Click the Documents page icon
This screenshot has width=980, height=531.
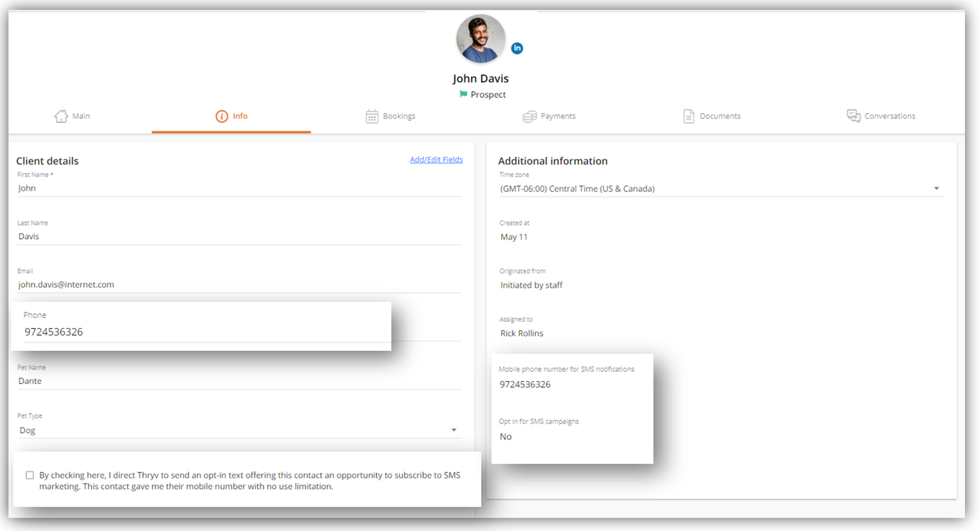pyautogui.click(x=689, y=116)
